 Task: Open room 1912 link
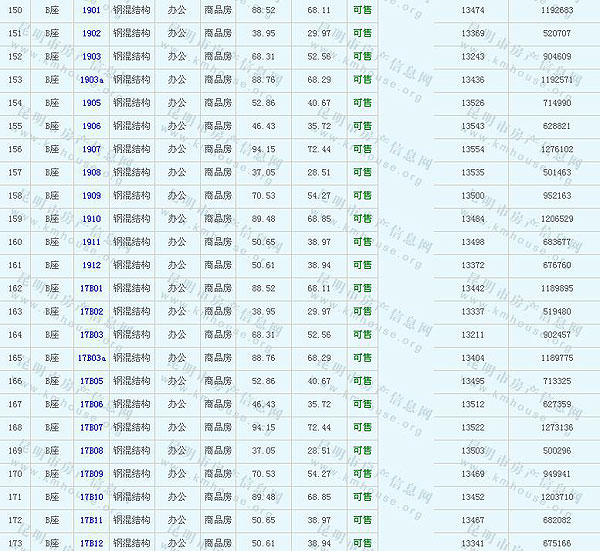point(91,265)
